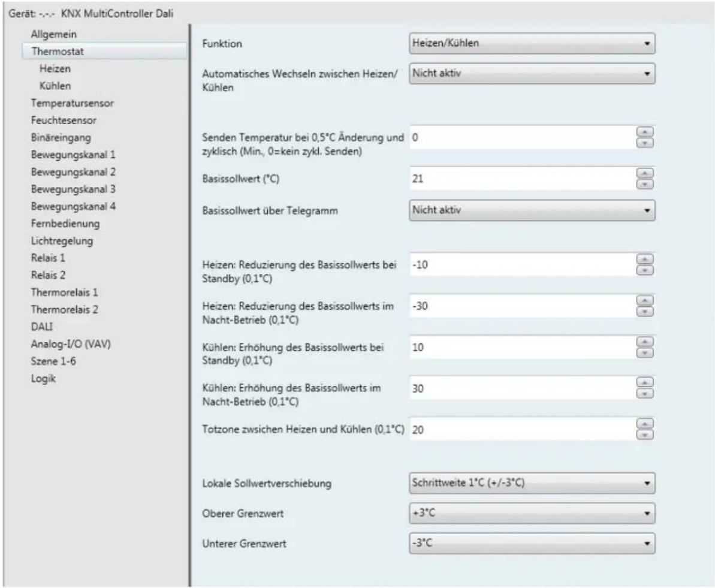Click the 'Oberer Grenzwert' label
The image size is (715, 588).
click(x=243, y=514)
